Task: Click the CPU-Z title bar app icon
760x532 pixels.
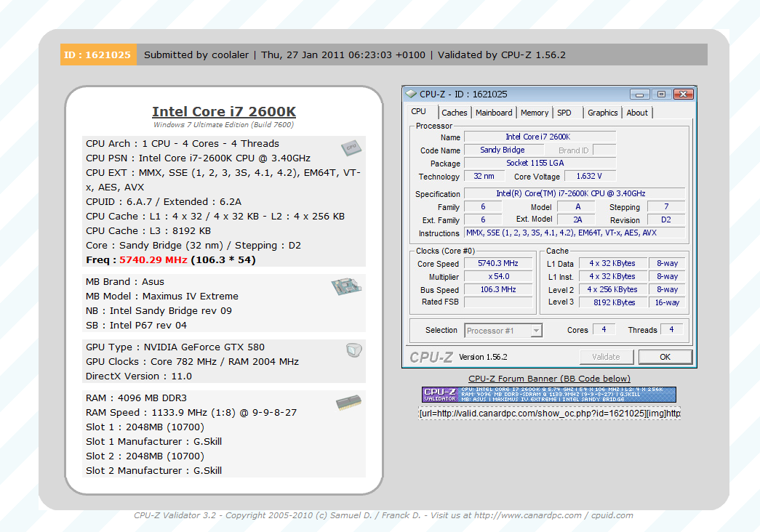Action: point(411,94)
